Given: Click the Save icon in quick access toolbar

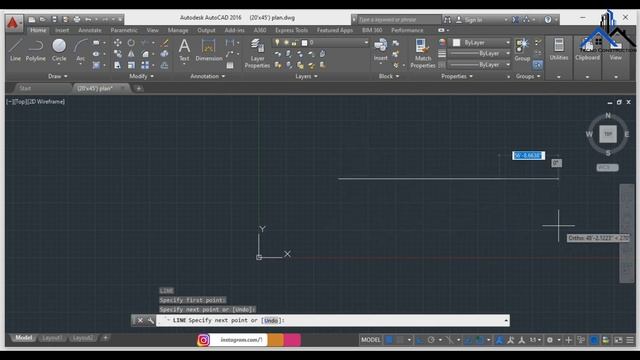Looking at the screenshot, I should click(54, 19).
